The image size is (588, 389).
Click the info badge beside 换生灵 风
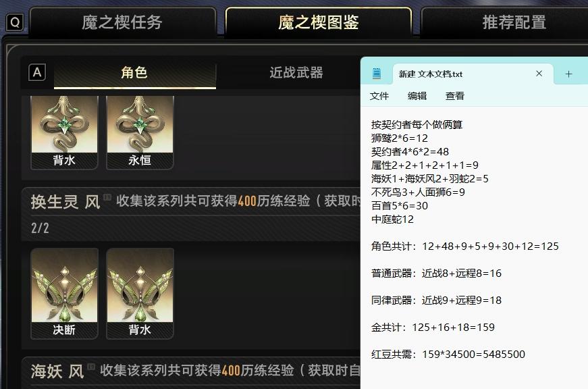coord(107,197)
